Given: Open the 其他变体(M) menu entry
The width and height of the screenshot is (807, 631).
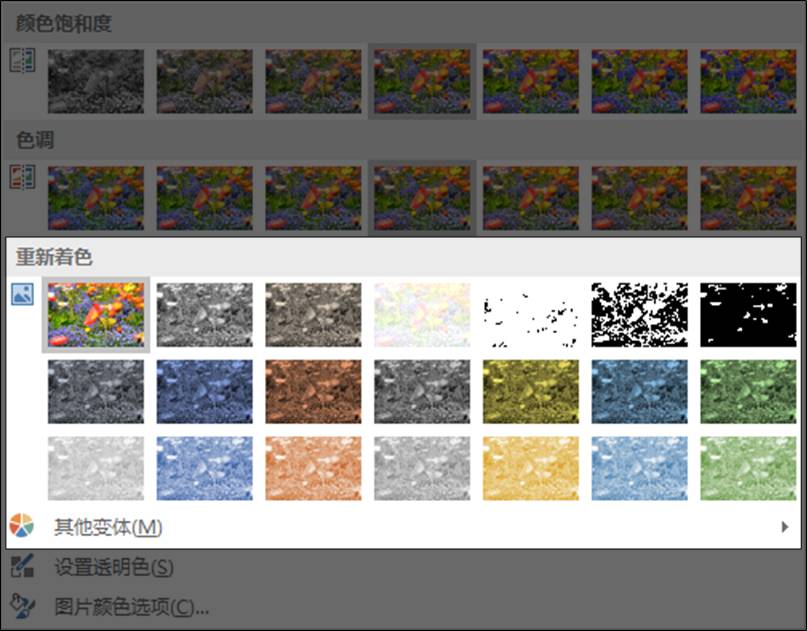Looking at the screenshot, I should click(403, 527).
